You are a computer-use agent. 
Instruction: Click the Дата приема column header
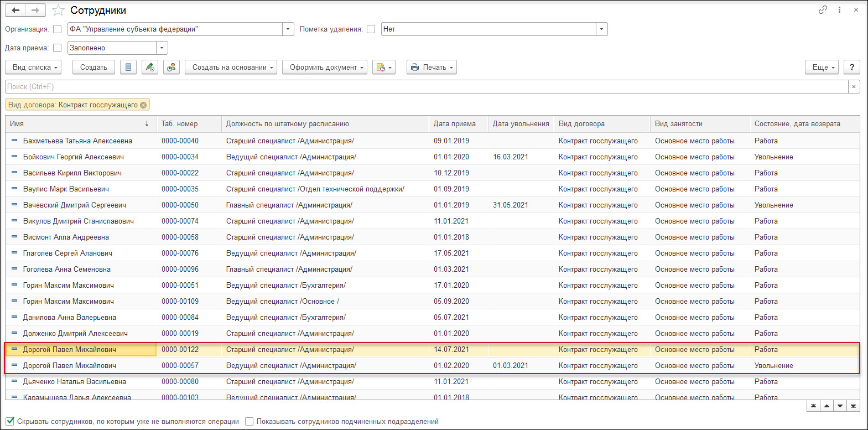[x=459, y=124]
